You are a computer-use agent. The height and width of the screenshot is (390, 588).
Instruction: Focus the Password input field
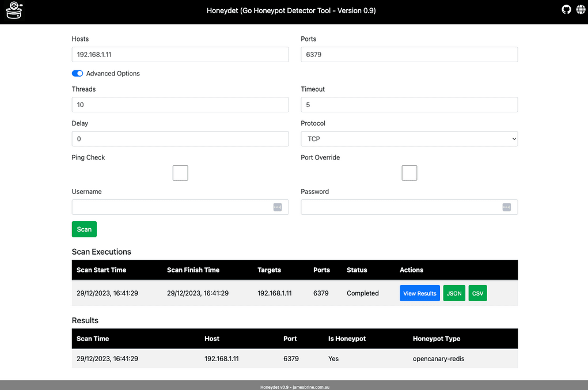[409, 207]
